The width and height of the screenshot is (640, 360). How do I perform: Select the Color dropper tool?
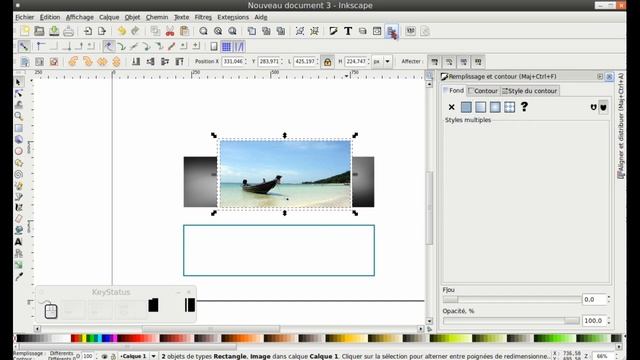tap(18, 277)
